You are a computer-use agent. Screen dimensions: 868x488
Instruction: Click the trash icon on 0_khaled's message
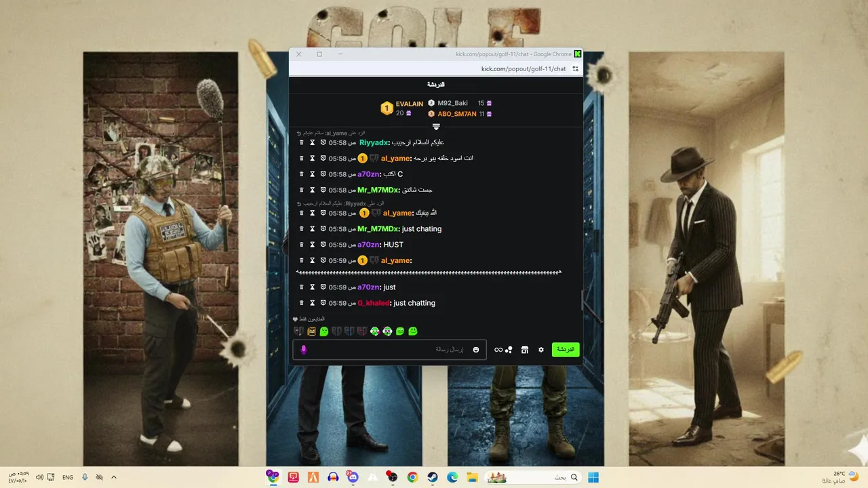(302, 303)
